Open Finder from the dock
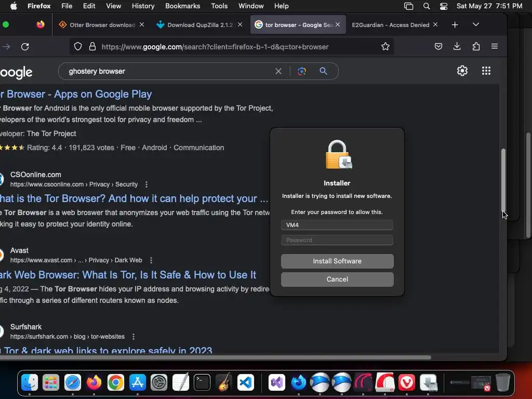This screenshot has height=399, width=532. pyautogui.click(x=30, y=383)
